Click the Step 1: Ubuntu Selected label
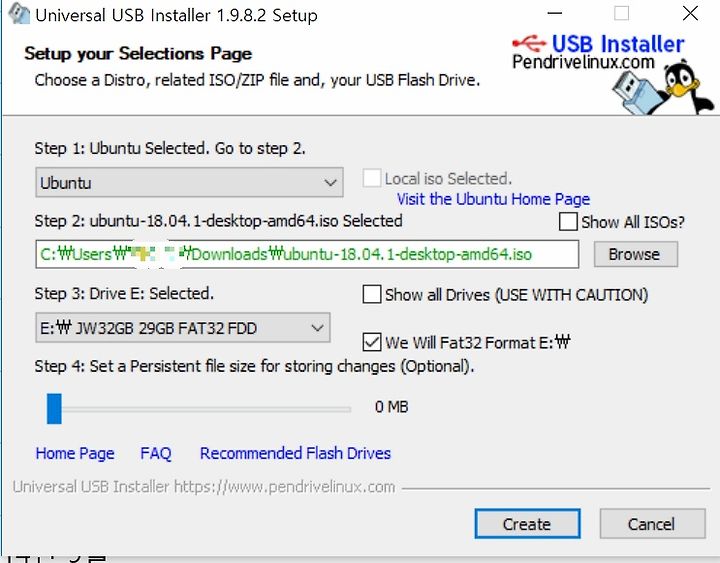This screenshot has height=563, width=720. pyautogui.click(x=170, y=148)
